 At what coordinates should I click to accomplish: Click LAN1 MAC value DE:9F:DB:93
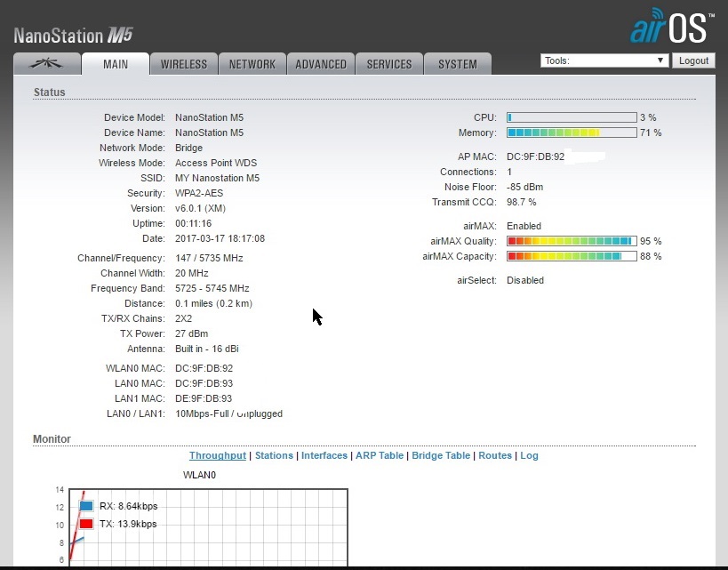[204, 398]
